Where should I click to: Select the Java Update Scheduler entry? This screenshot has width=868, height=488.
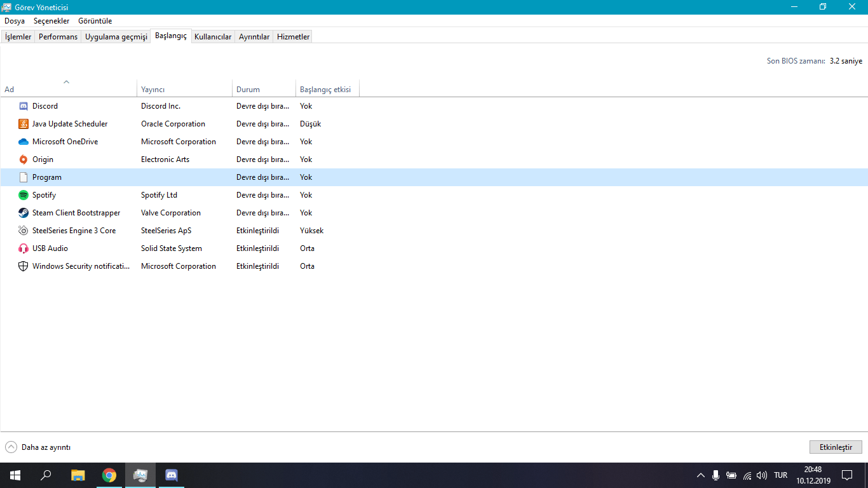434,124
